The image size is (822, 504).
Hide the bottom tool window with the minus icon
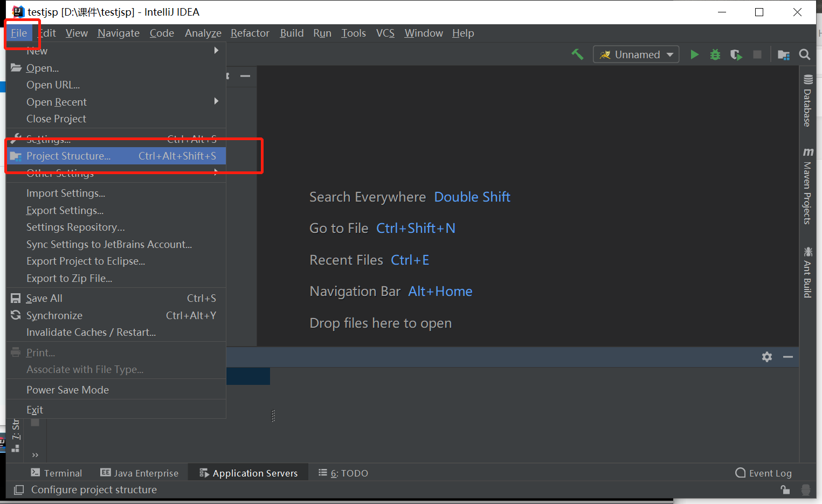click(x=788, y=357)
